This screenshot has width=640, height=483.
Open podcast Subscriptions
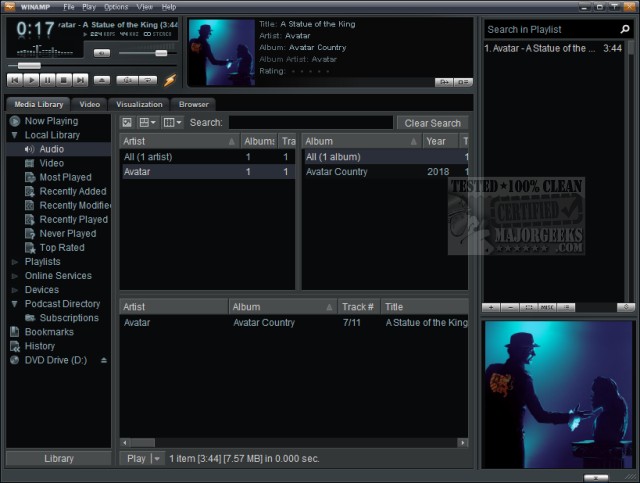(x=69, y=318)
